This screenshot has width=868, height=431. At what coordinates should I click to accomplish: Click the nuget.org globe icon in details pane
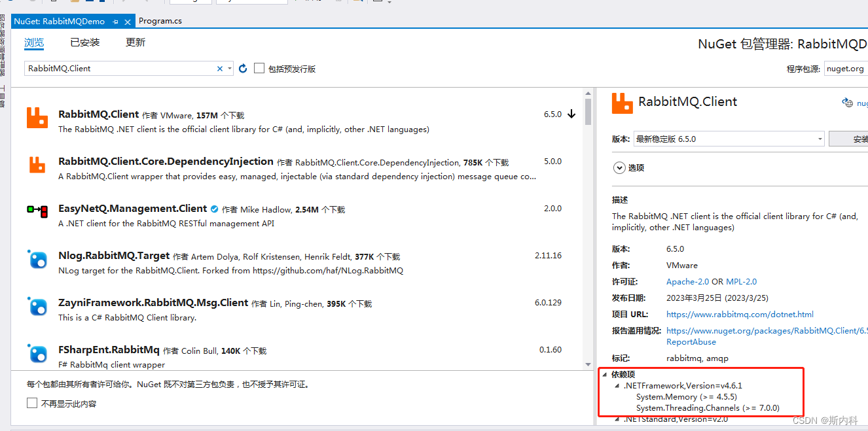click(x=846, y=103)
